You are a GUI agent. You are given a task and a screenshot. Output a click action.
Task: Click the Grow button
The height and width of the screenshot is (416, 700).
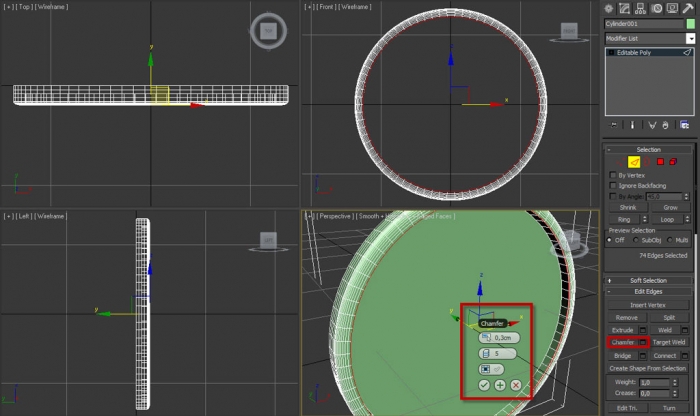pos(670,208)
